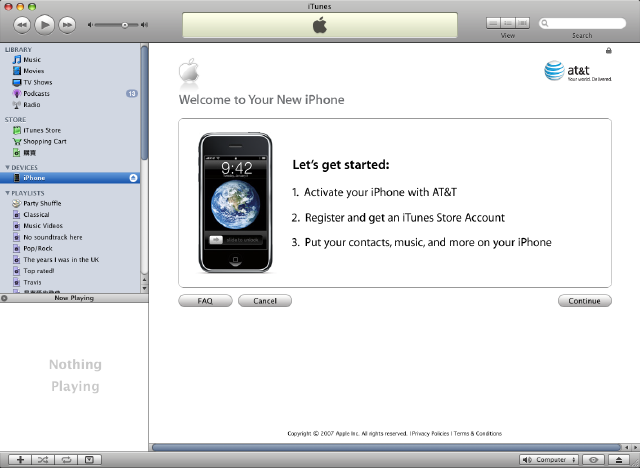Viewport: 640px width, 468px height.
Task: Click the Podcasts badge showing 13
Action: (x=131, y=93)
